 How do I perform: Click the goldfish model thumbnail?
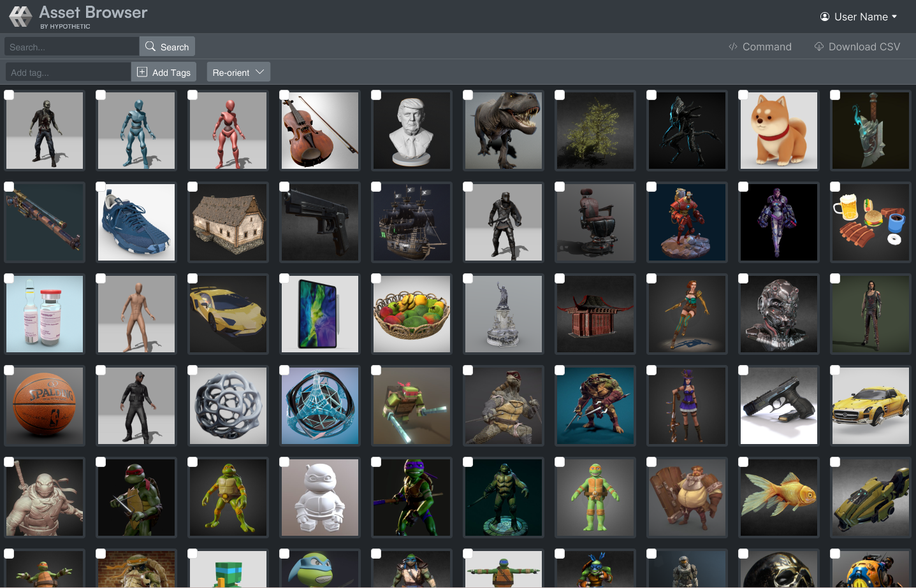click(x=779, y=498)
